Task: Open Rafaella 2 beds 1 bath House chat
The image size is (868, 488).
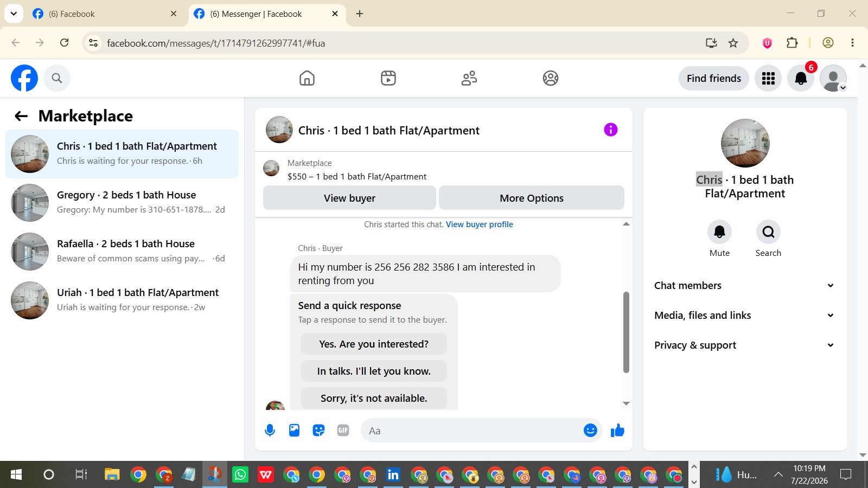Action: click(122, 252)
